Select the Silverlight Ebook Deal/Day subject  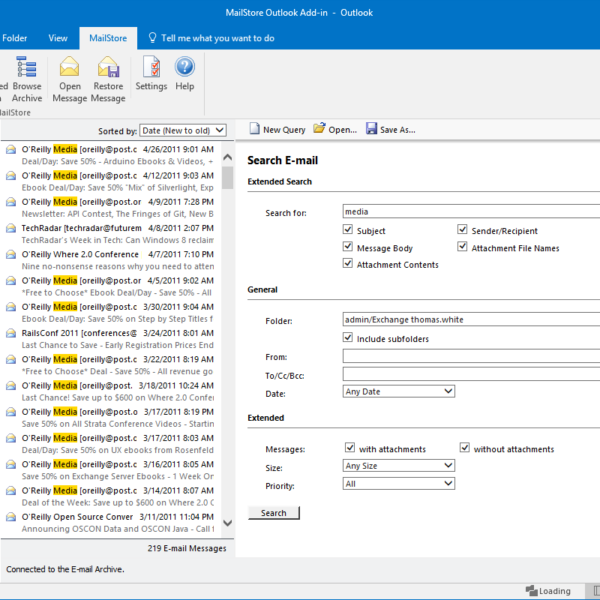117,188
